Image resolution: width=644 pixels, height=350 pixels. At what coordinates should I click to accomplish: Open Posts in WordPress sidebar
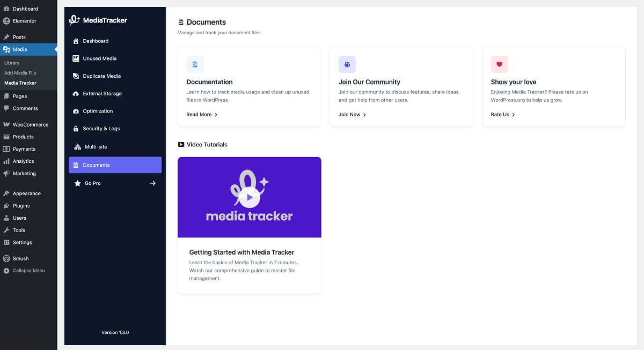(28, 37)
